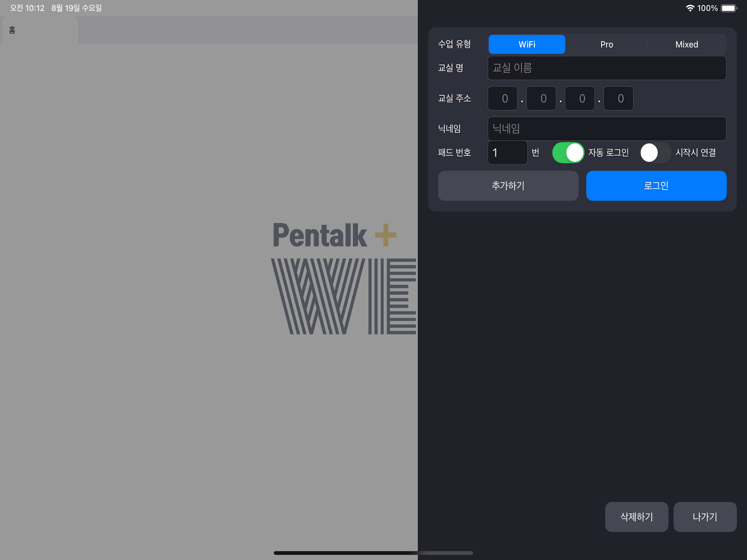Tap the home indicator bar
This screenshot has width=747, height=560.
pos(373,553)
